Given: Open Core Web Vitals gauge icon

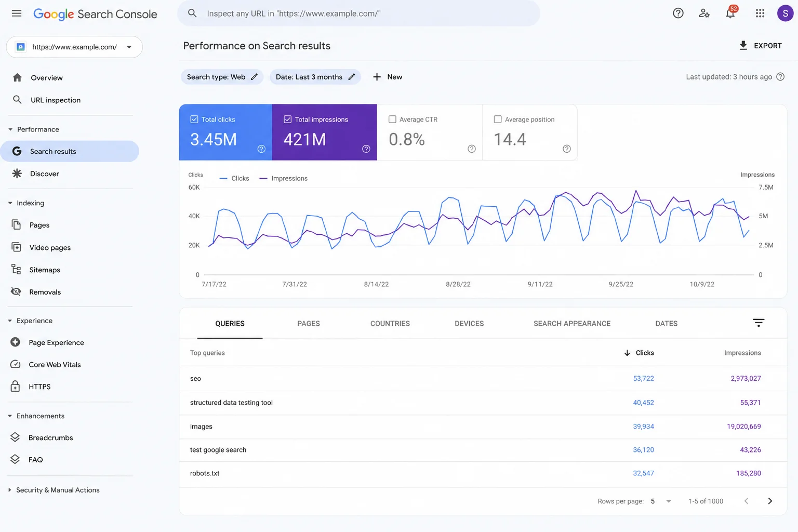Looking at the screenshot, I should (x=16, y=365).
